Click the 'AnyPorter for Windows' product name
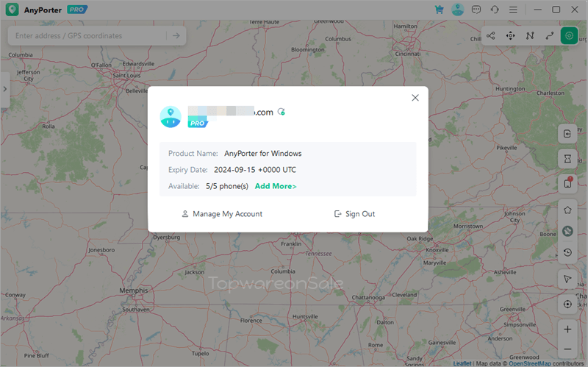This screenshot has height=367, width=588. 263,154
